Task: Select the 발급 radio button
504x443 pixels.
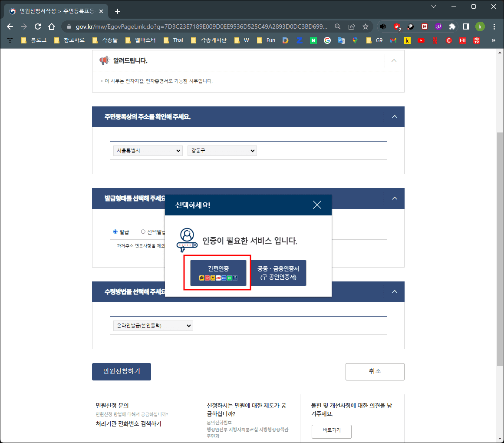Action: 115,231
